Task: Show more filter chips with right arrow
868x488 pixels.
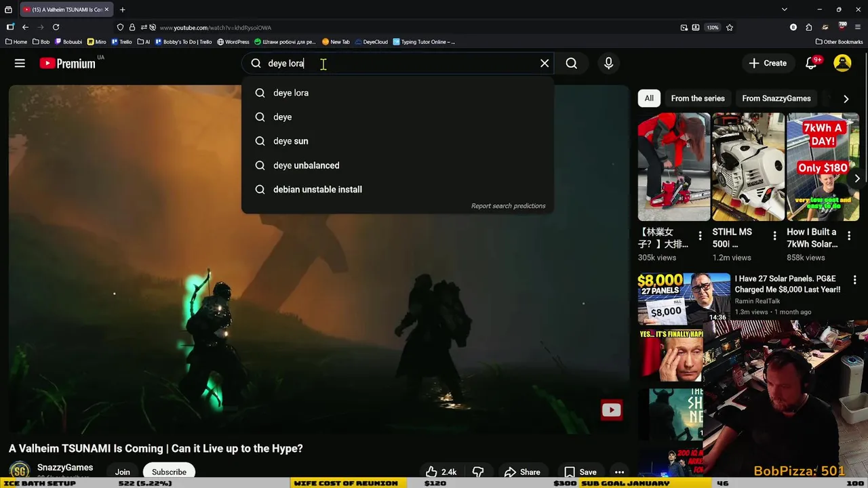Action: tap(846, 99)
